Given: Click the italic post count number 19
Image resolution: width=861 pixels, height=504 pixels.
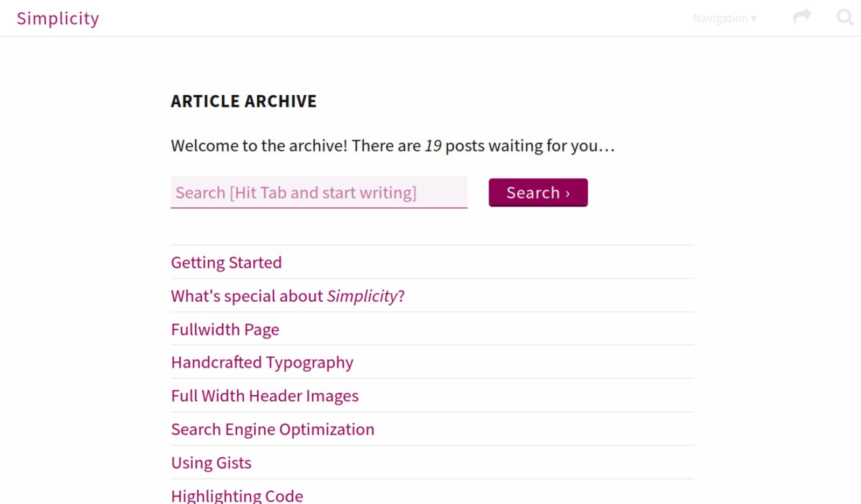Looking at the screenshot, I should pos(433,146).
